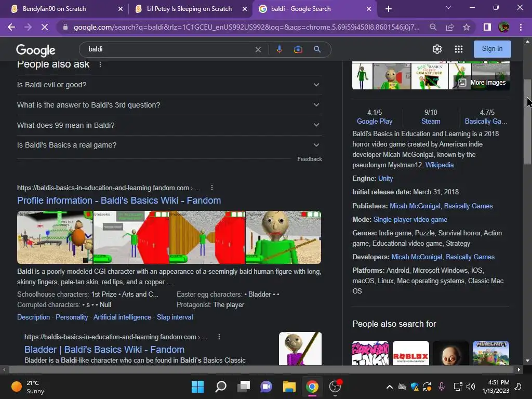532x399 pixels.
Task: Search by image with camera icon
Action: tap(298, 49)
